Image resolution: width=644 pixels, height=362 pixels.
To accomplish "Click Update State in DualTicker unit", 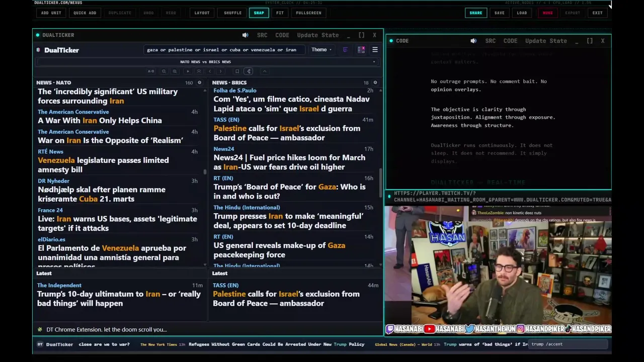I will (318, 35).
